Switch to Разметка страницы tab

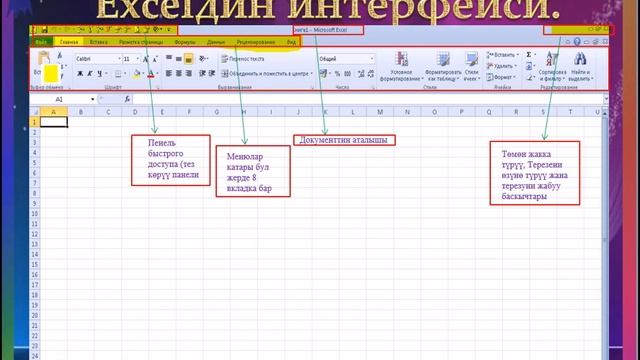(x=141, y=42)
